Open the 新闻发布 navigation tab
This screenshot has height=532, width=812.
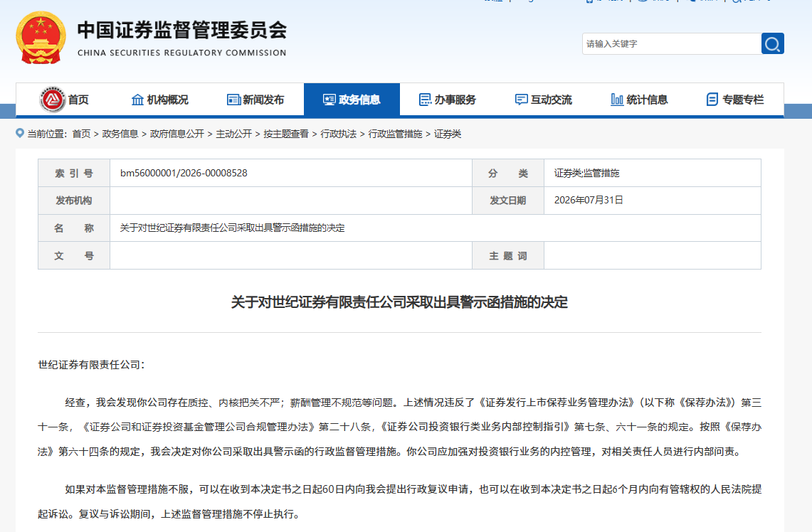click(255, 100)
